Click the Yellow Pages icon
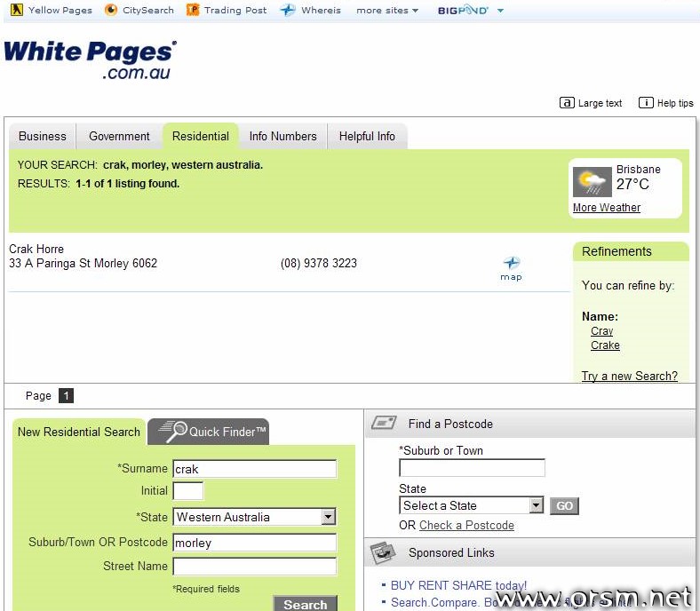The height and width of the screenshot is (611, 700). click(x=17, y=10)
